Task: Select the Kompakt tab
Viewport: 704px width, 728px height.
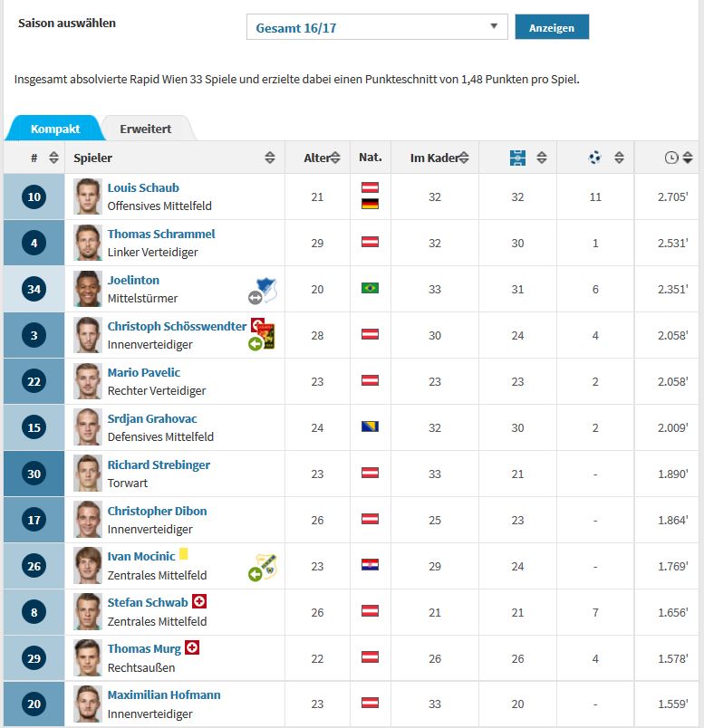Action: 55,129
